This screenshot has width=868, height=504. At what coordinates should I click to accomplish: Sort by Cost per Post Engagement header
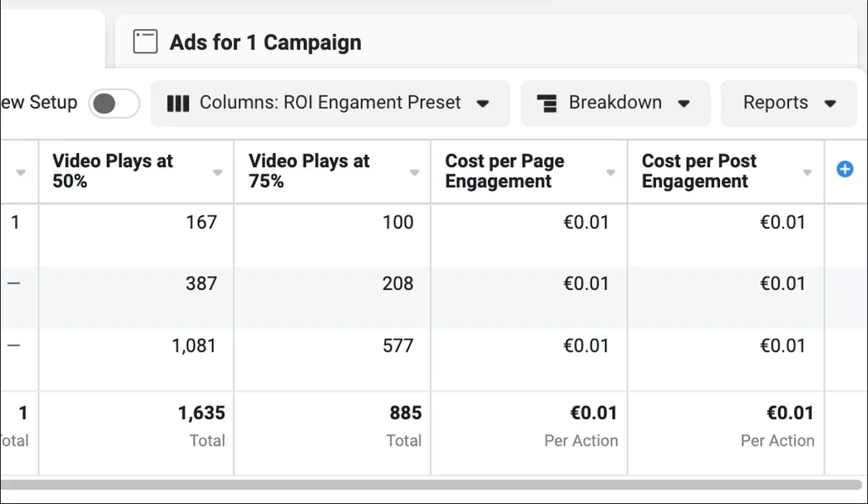pyautogui.click(x=699, y=171)
